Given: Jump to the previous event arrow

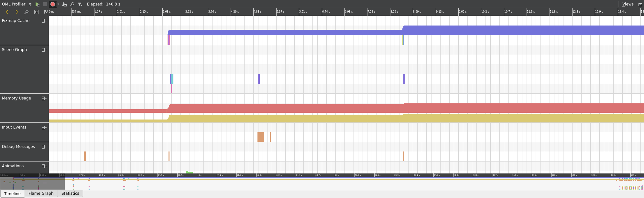Looking at the screenshot, I should click(x=7, y=12).
